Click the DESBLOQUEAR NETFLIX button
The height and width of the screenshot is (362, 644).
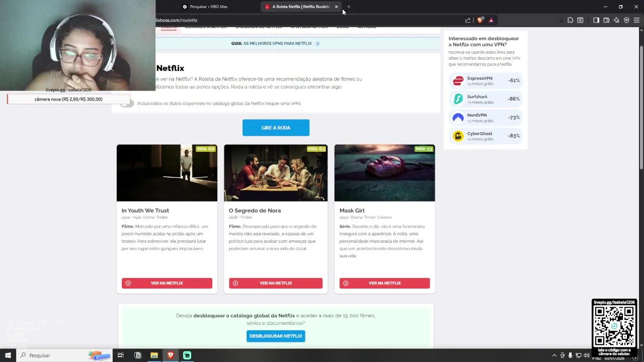point(276,336)
